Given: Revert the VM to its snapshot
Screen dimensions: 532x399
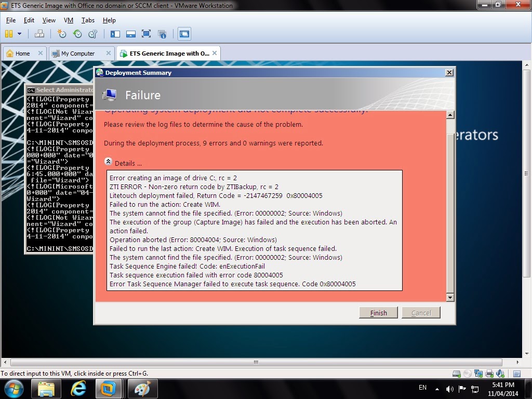Looking at the screenshot, I should [x=77, y=34].
